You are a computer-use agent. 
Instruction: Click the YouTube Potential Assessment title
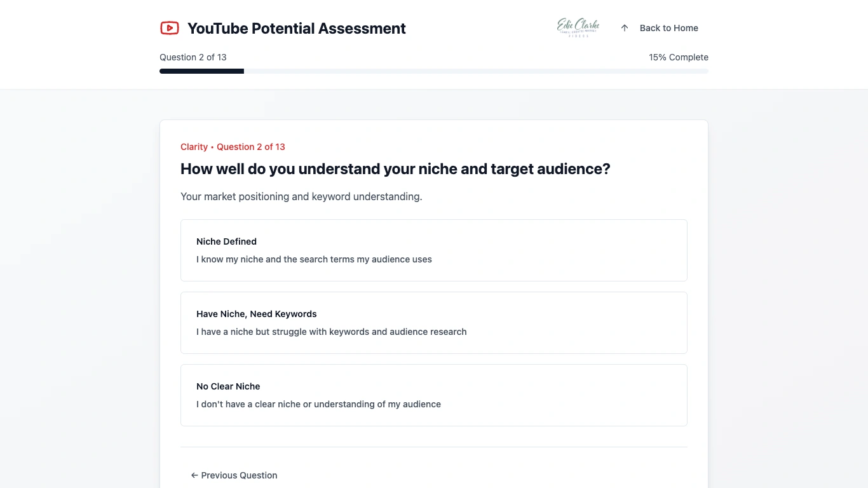(x=296, y=29)
